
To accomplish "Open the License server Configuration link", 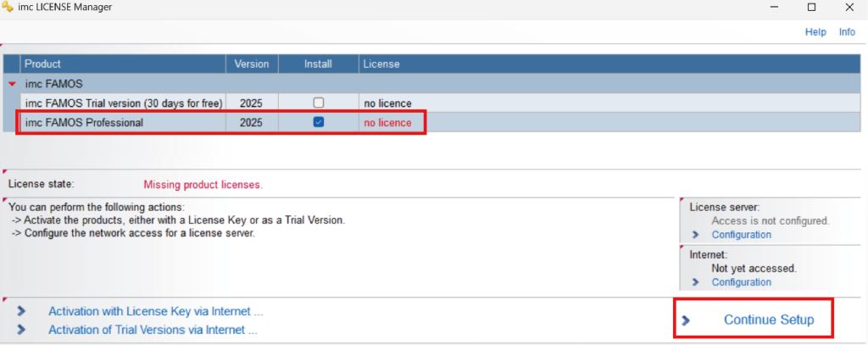I will (x=741, y=235).
